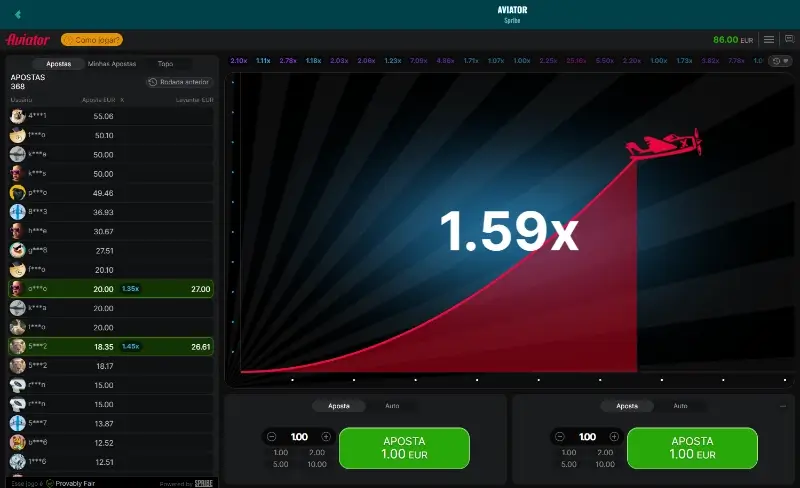Click the Aviator logo
Image resolution: width=800 pixels, height=488 pixels.
point(28,40)
